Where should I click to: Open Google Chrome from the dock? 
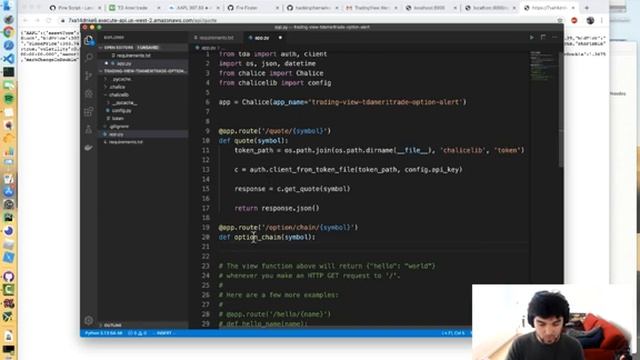point(8,32)
